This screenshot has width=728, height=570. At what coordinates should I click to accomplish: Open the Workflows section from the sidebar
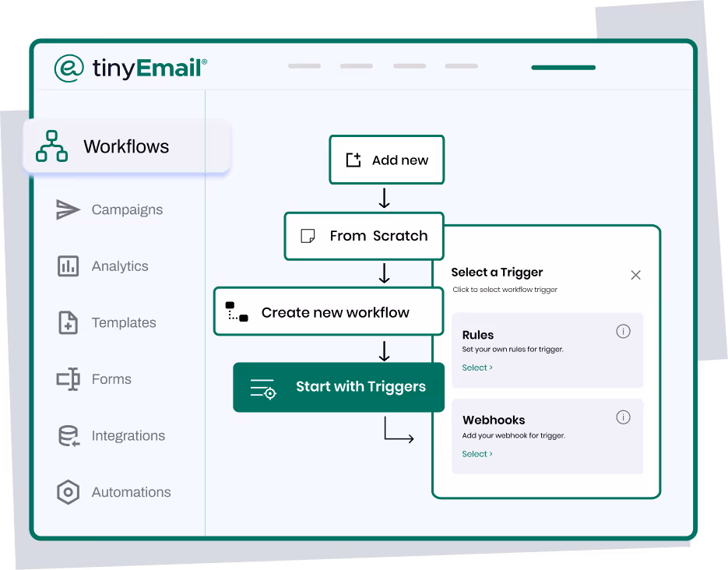[126, 146]
